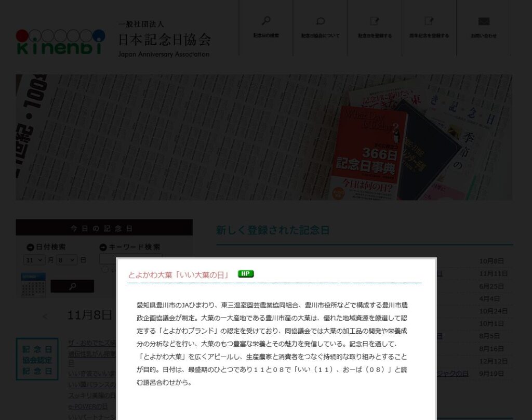Click the 記念日を登録する pencil icon
Viewport: 532px width, 420px height.
[x=375, y=21]
